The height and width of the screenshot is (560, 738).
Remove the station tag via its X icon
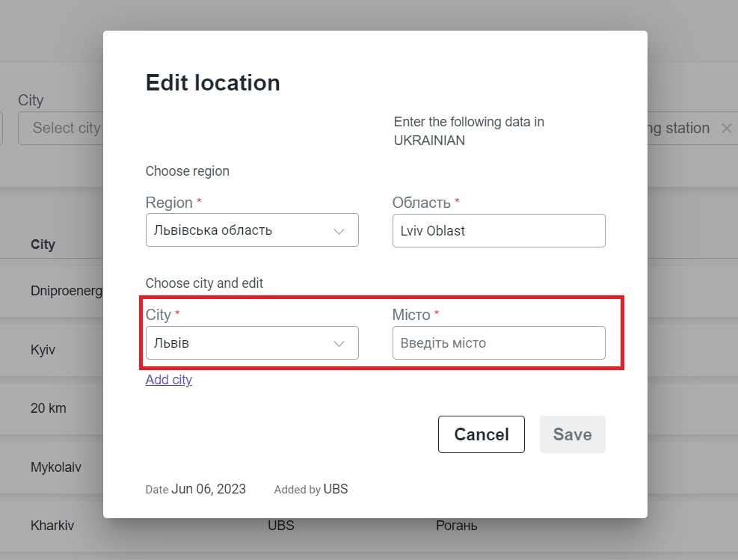(726, 128)
